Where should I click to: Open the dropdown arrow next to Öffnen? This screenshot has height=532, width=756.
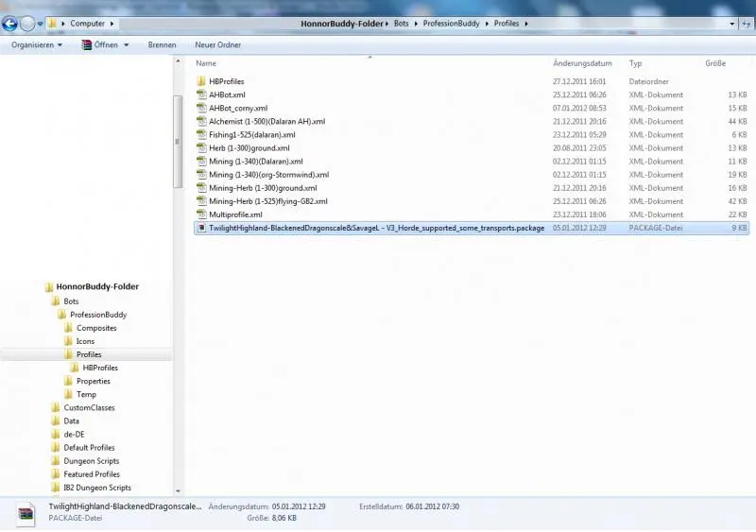(127, 44)
